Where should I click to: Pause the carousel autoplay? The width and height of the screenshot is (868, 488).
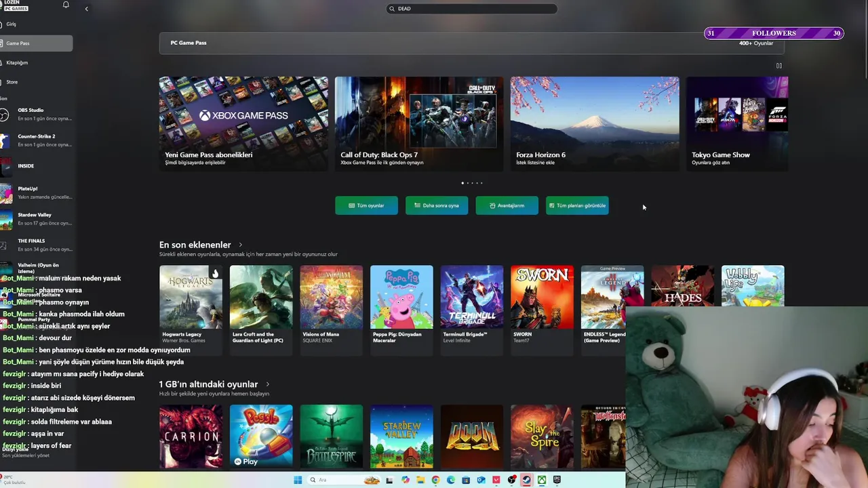tap(779, 66)
